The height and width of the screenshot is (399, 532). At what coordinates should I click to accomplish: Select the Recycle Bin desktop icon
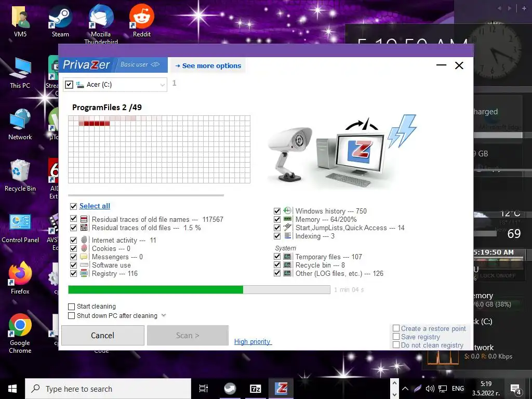click(20, 176)
